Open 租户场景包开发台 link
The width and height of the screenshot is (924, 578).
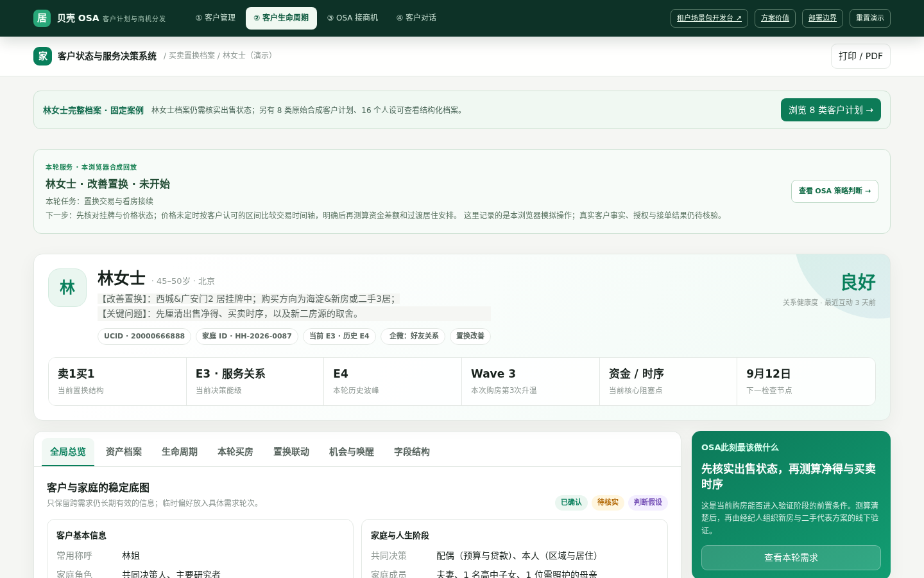tap(709, 18)
